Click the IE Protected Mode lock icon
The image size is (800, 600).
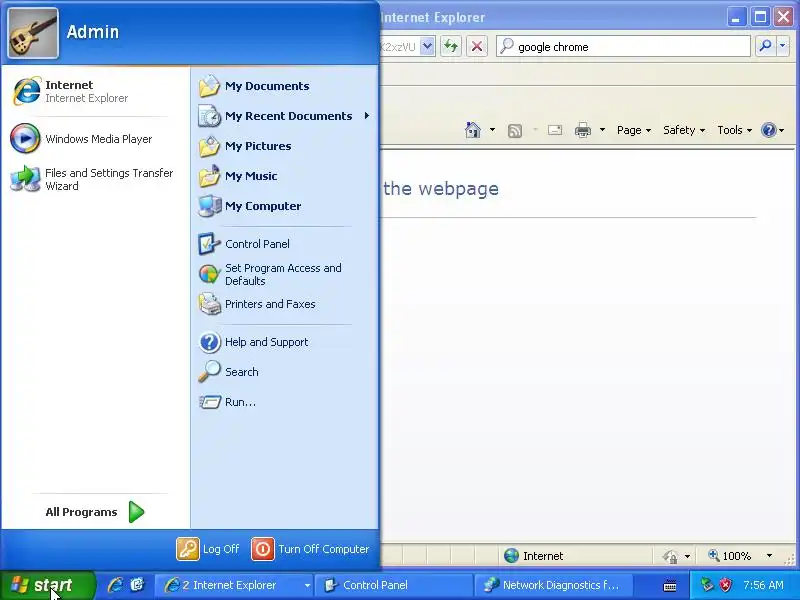coord(671,556)
